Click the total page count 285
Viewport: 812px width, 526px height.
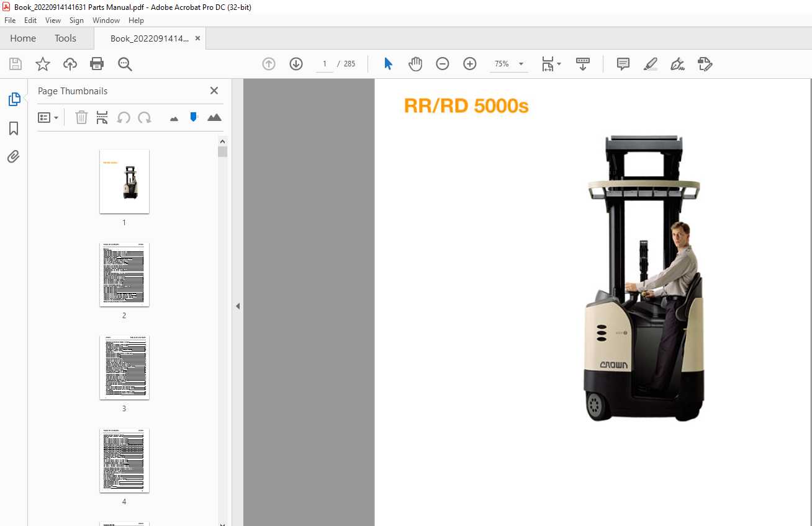click(x=350, y=64)
